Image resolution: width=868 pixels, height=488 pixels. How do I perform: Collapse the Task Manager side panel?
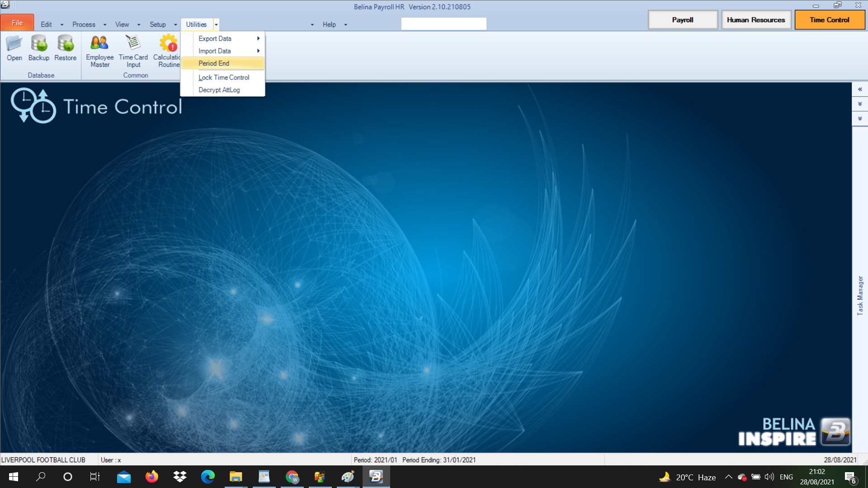coord(860,89)
